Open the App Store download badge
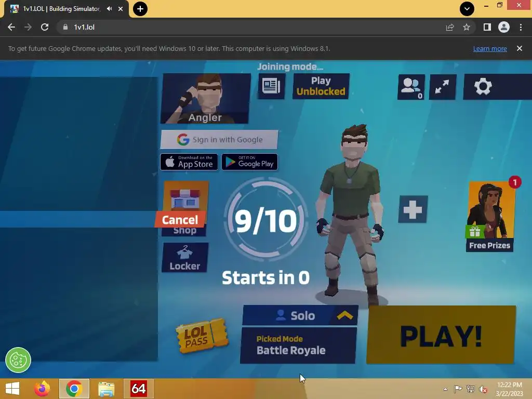This screenshot has height=399, width=532. coord(189,162)
